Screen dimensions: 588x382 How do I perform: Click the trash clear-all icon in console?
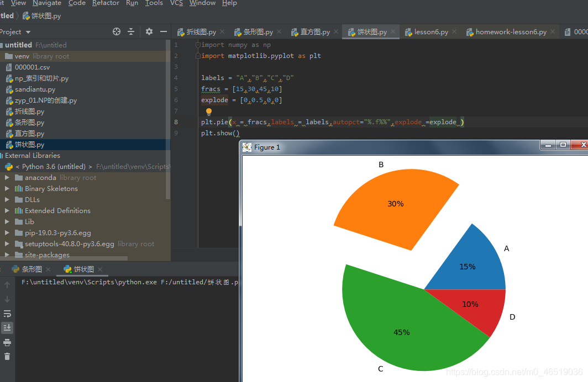click(7, 357)
